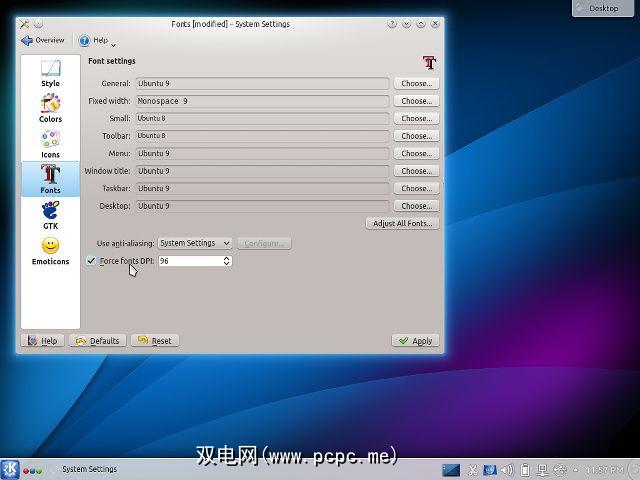
Task: Click the network tray icon
Action: pyautogui.click(x=542, y=470)
